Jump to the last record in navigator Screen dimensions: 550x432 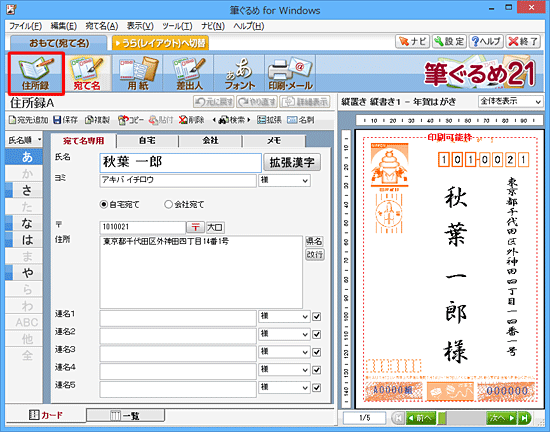pyautogui.click(x=525, y=418)
